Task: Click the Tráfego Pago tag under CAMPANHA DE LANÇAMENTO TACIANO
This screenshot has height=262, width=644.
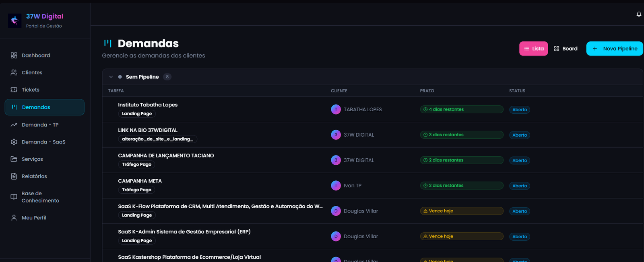Action: (x=136, y=164)
